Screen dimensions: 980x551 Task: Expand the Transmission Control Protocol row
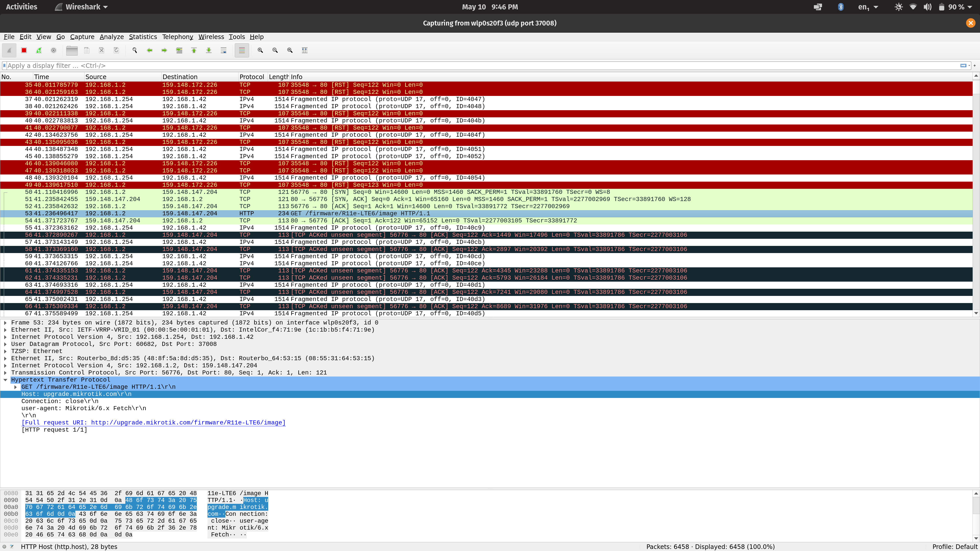tap(5, 373)
